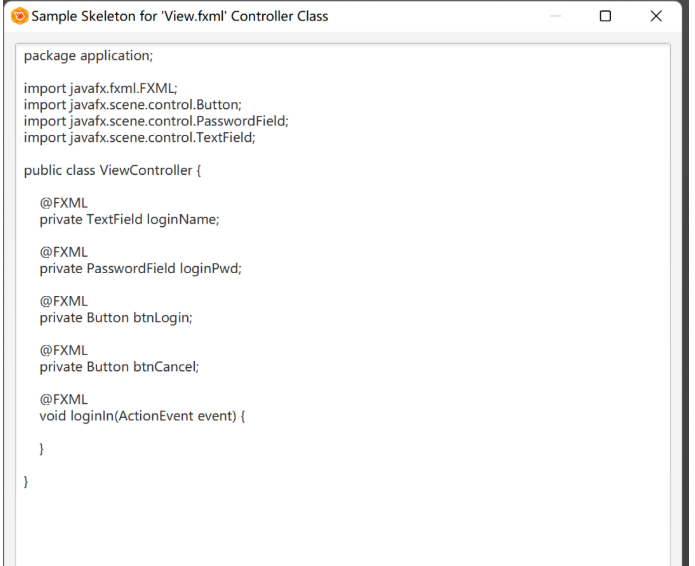This screenshot has height=566, width=695.
Task: Click the Button import statement line
Action: 133,105
